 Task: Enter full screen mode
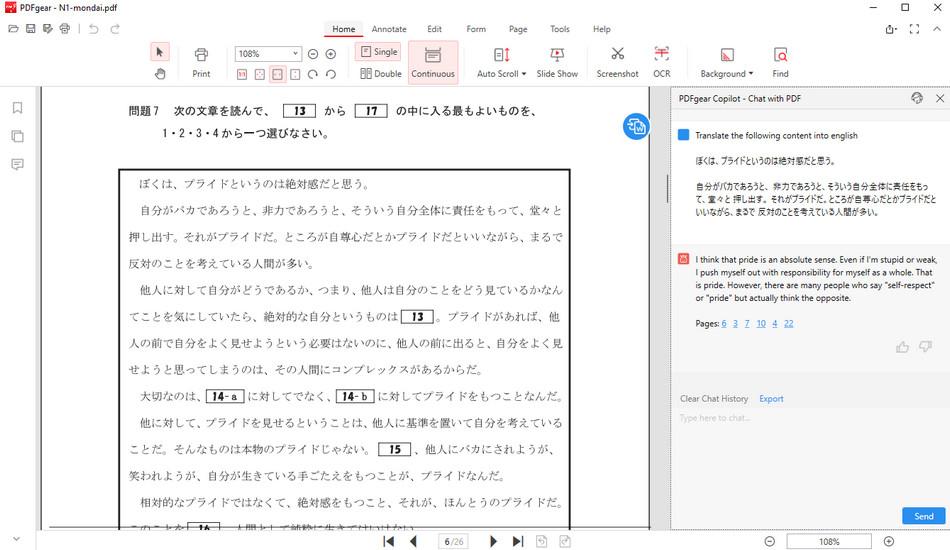(914, 29)
